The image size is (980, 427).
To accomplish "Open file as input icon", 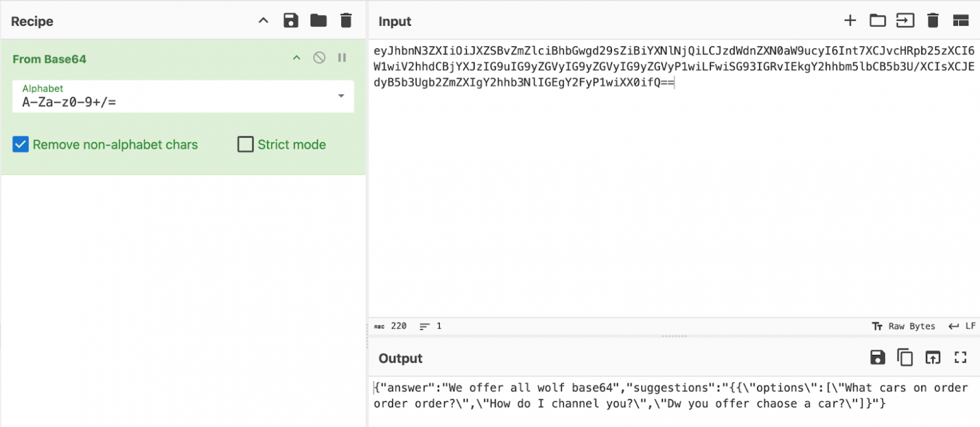I will [905, 21].
